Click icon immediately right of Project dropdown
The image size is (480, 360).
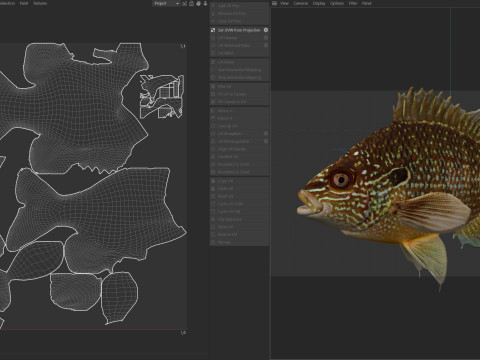(x=184, y=3)
